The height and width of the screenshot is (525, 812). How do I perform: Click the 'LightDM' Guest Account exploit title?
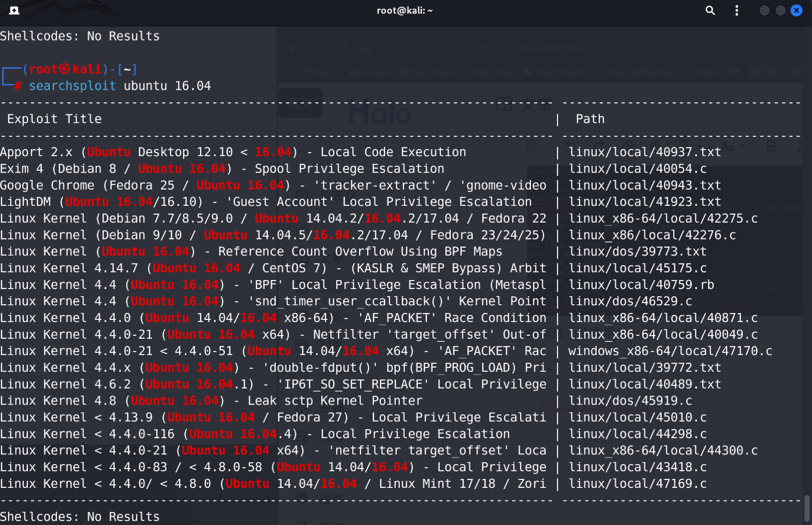(266, 202)
